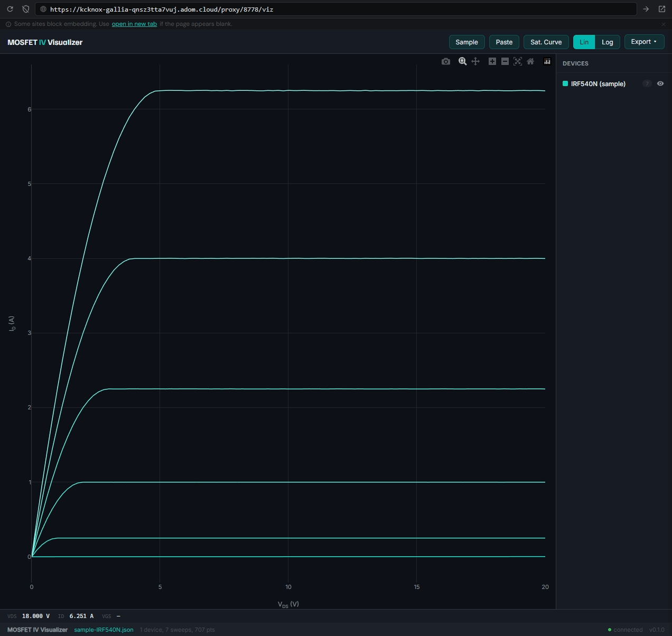Click the sample-IRF540N.json file name
Screen dimensions: 672x636
tap(104, 630)
